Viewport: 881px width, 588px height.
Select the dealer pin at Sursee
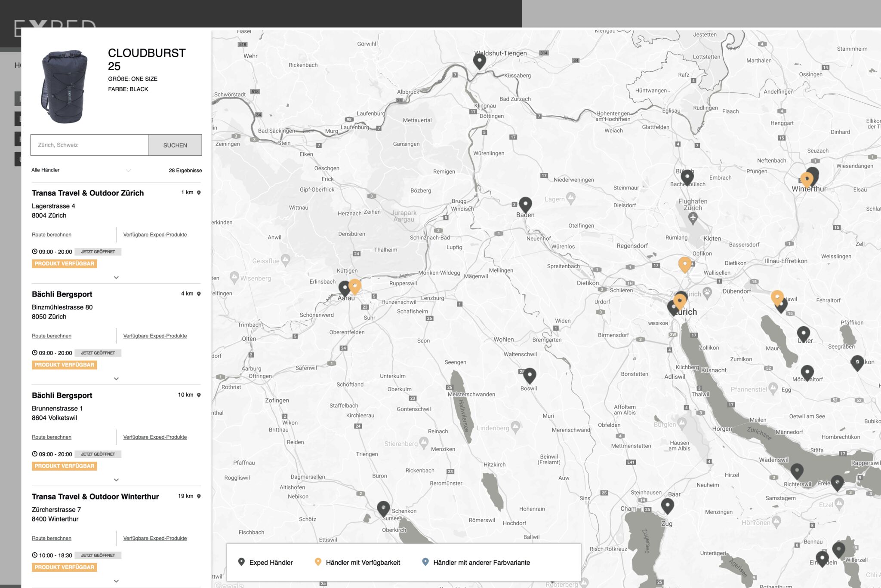(x=383, y=509)
